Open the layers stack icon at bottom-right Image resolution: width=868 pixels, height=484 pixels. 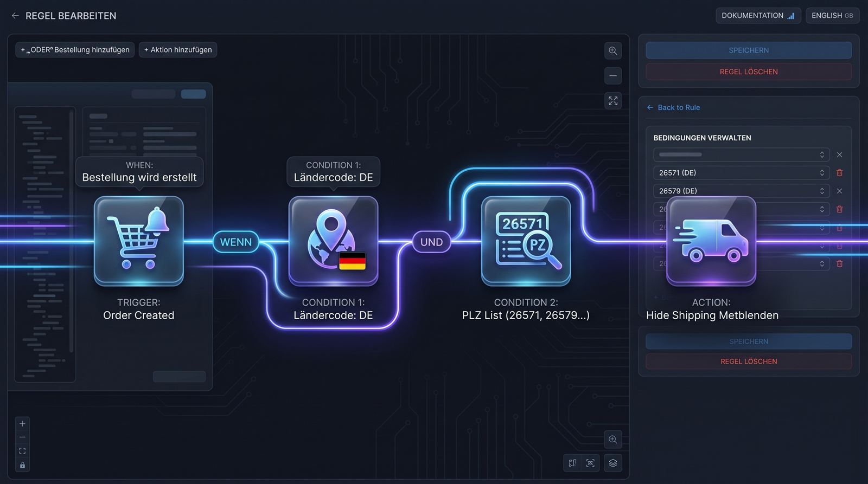[x=613, y=463]
